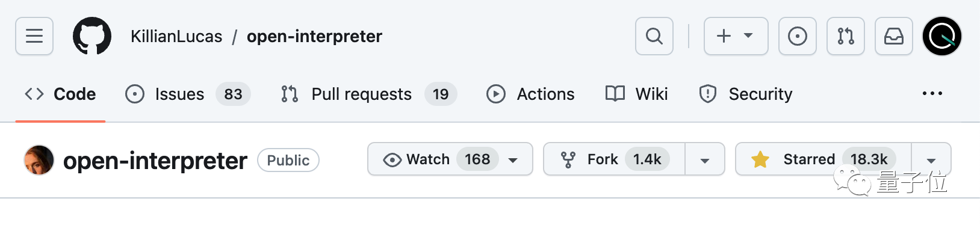Open the search magnifier button
The image size is (980, 225).
pyautogui.click(x=654, y=36)
